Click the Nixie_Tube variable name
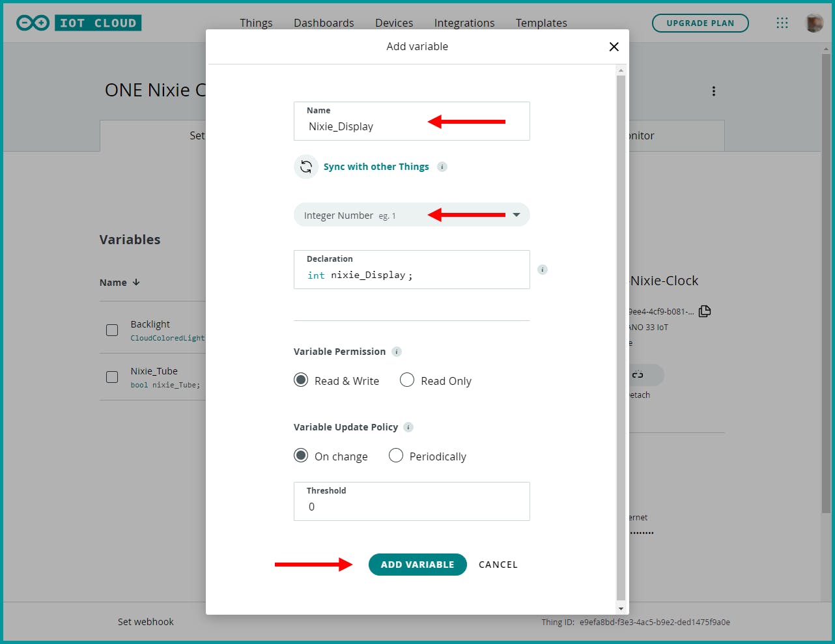835x644 pixels. 154,371
